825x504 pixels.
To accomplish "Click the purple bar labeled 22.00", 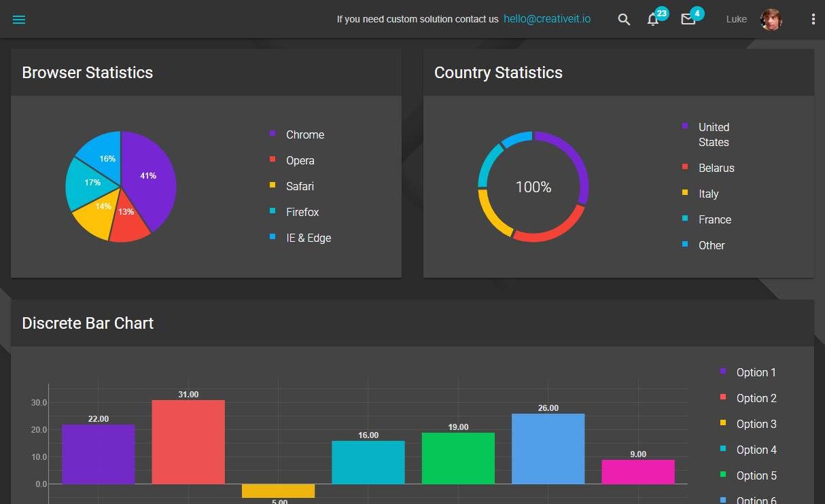I will coord(99,454).
